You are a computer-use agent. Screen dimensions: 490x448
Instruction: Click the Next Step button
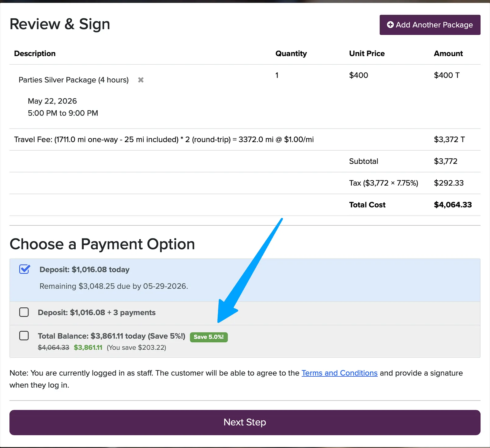pyautogui.click(x=245, y=422)
